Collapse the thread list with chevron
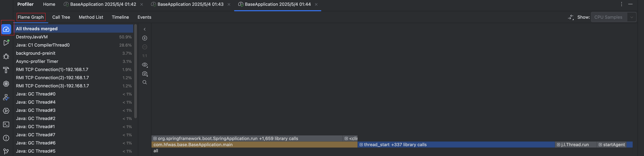This screenshot has width=644, height=156. click(145, 29)
